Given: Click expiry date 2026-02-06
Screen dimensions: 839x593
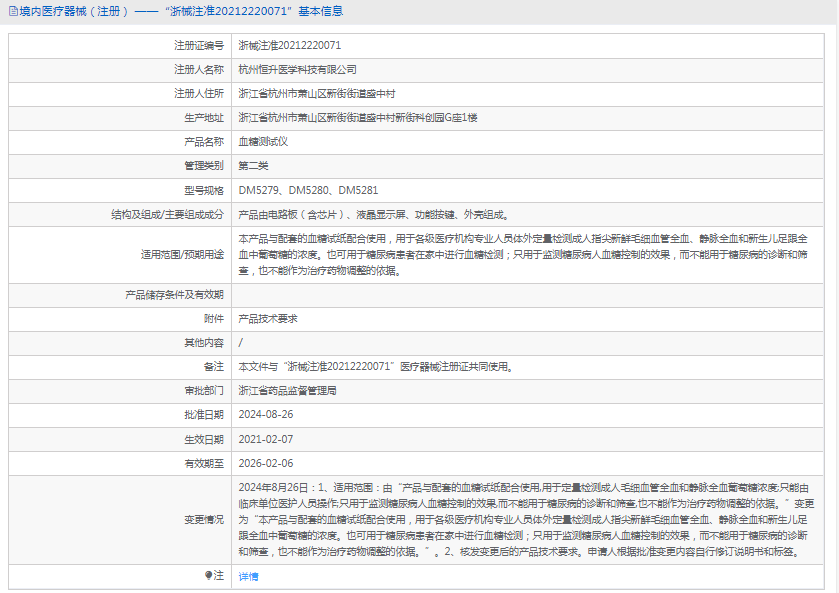Looking at the screenshot, I should point(266,463).
